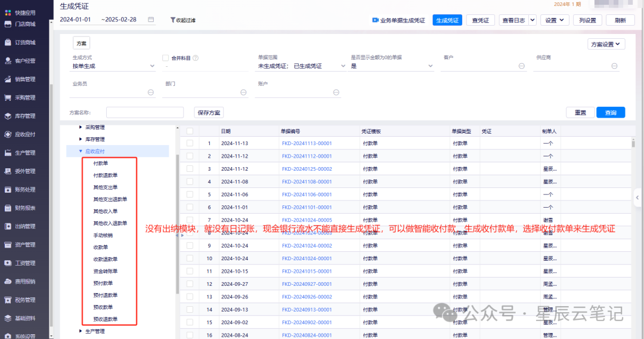The width and height of the screenshot is (644, 339).
Task: Open the 供应商 lookup ellipsis icon
Action: click(x=614, y=66)
